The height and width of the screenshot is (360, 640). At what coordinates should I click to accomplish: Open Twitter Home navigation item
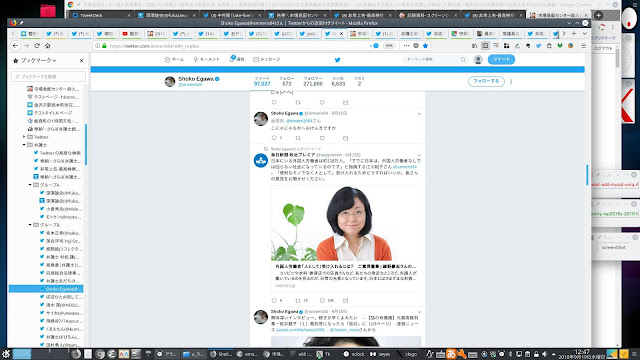click(174, 60)
